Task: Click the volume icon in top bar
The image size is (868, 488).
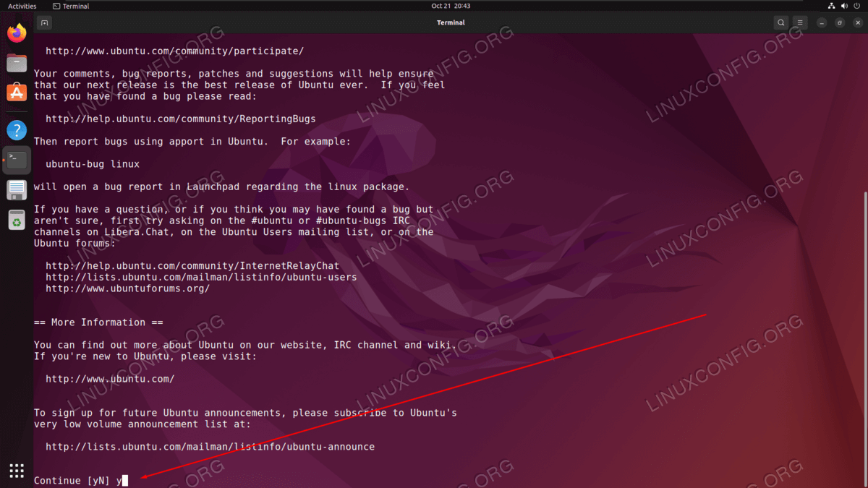Action: pos(843,6)
